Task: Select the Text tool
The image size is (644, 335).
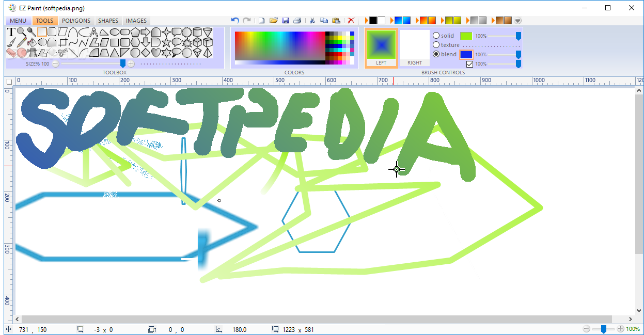Action: [11, 32]
